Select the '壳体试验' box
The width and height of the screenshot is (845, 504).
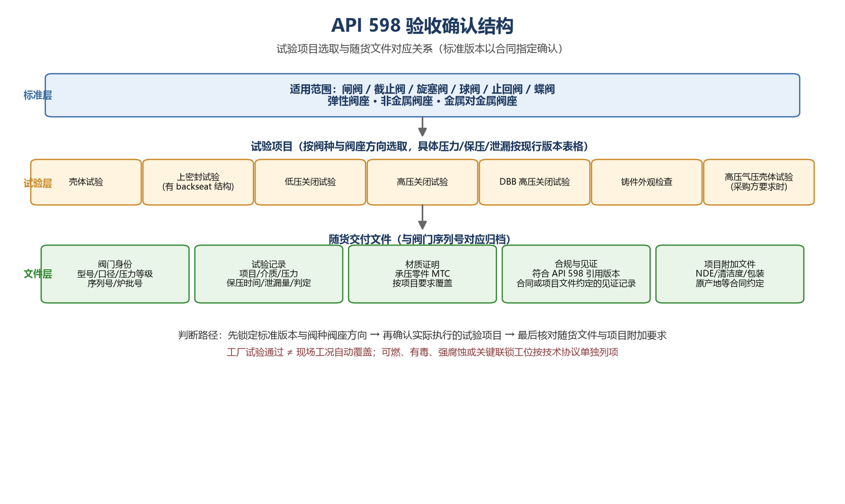point(86,182)
